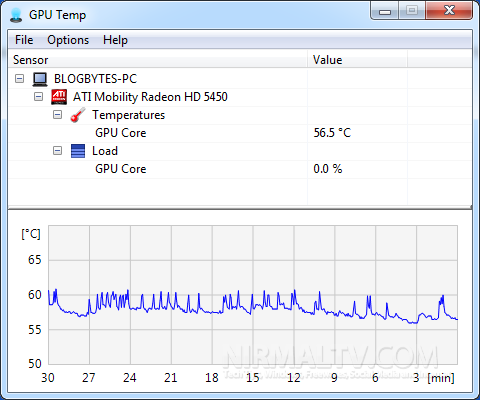480x400 pixels.
Task: Select the BLOGBYTES-PC computer icon
Action: tap(40, 79)
